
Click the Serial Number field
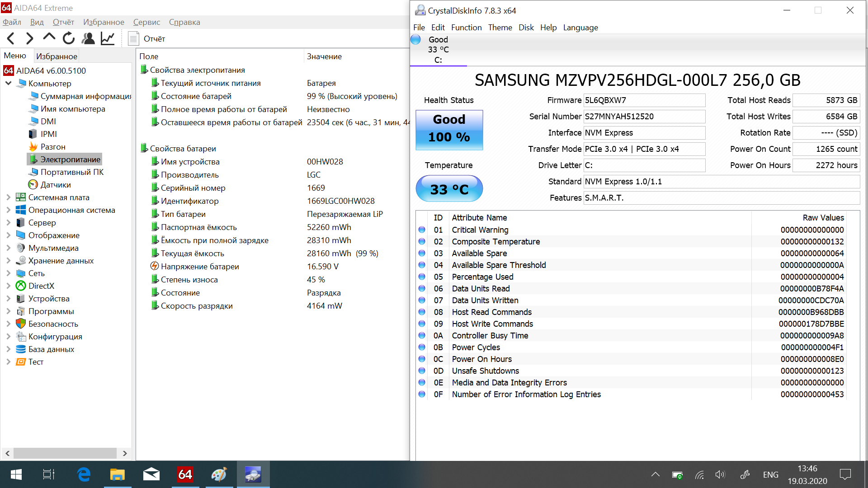pos(644,116)
